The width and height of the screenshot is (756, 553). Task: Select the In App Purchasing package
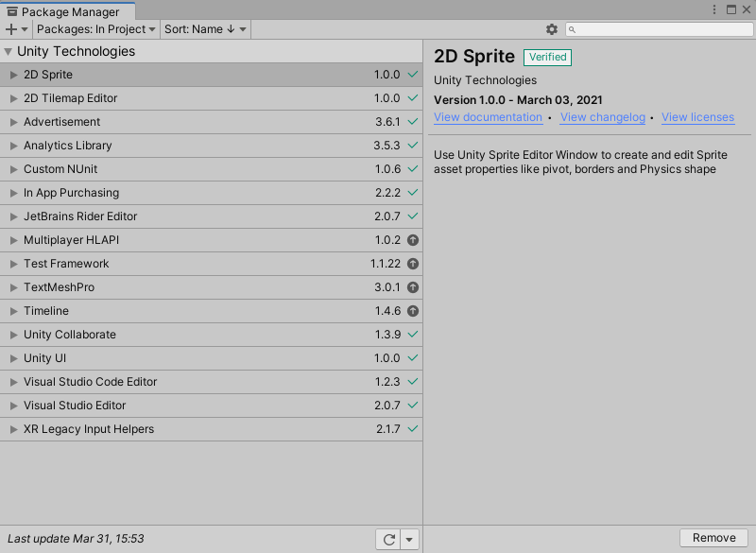click(211, 193)
